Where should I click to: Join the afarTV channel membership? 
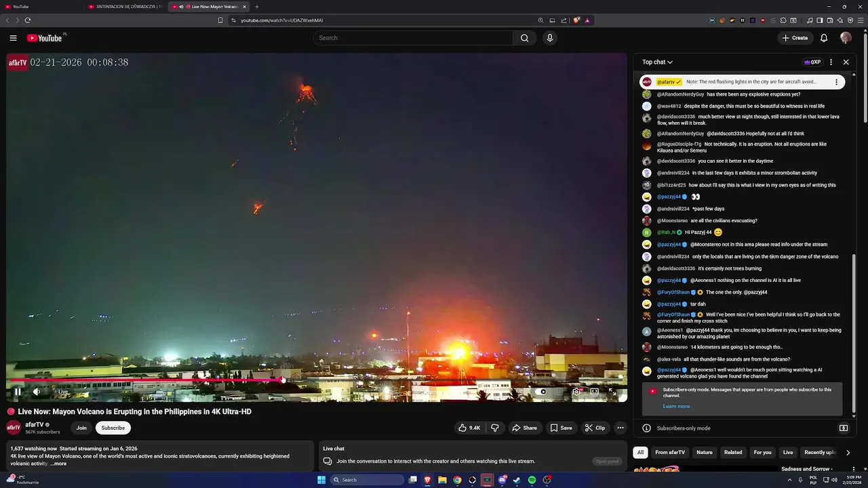point(81,428)
